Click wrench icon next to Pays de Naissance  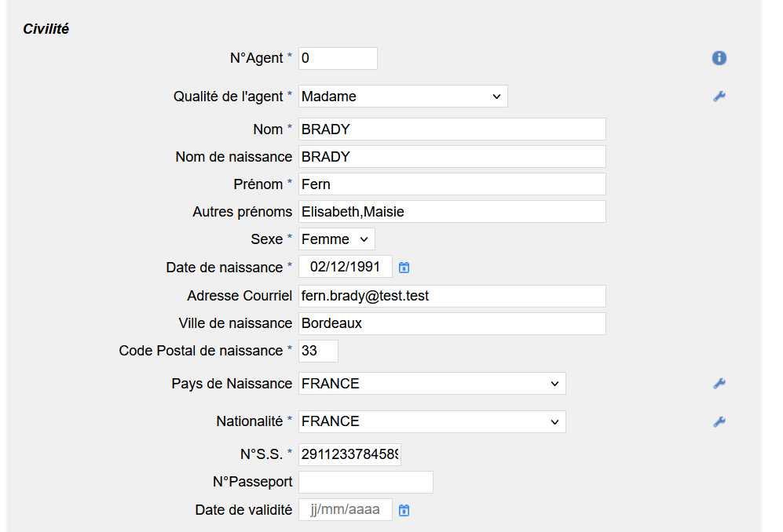pyautogui.click(x=719, y=384)
